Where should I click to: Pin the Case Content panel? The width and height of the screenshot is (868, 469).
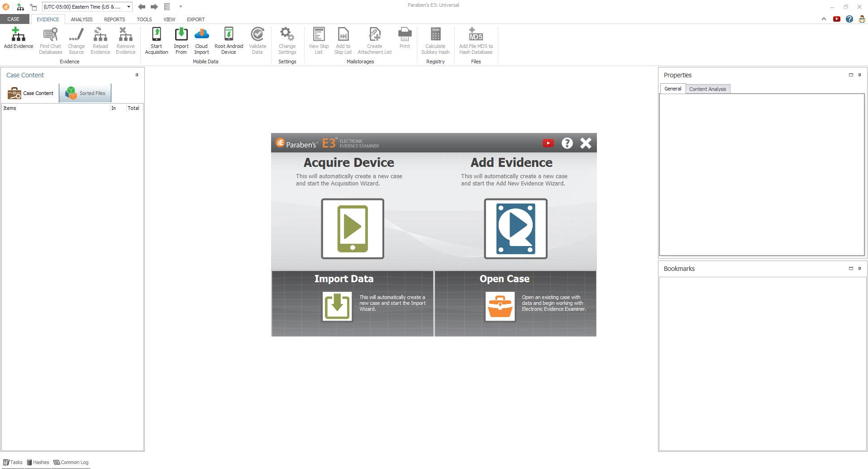(x=137, y=75)
